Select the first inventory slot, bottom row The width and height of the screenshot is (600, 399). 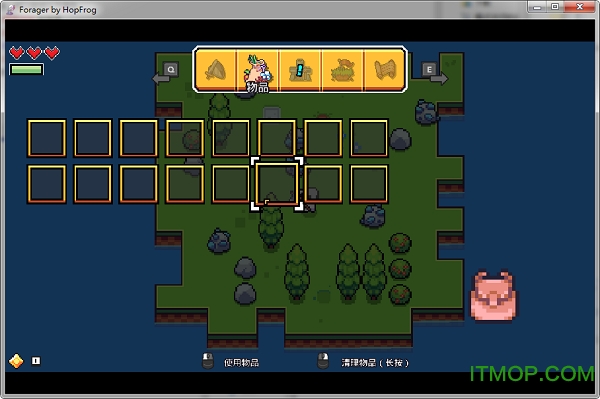click(47, 184)
